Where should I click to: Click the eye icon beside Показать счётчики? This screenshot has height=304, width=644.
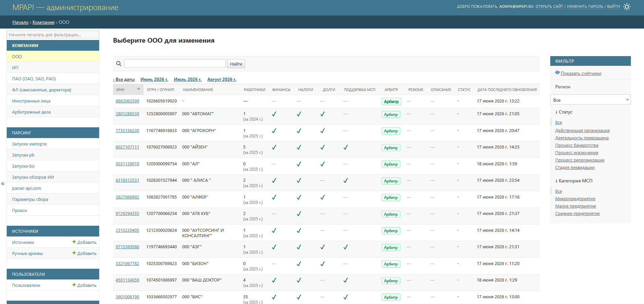click(x=557, y=73)
